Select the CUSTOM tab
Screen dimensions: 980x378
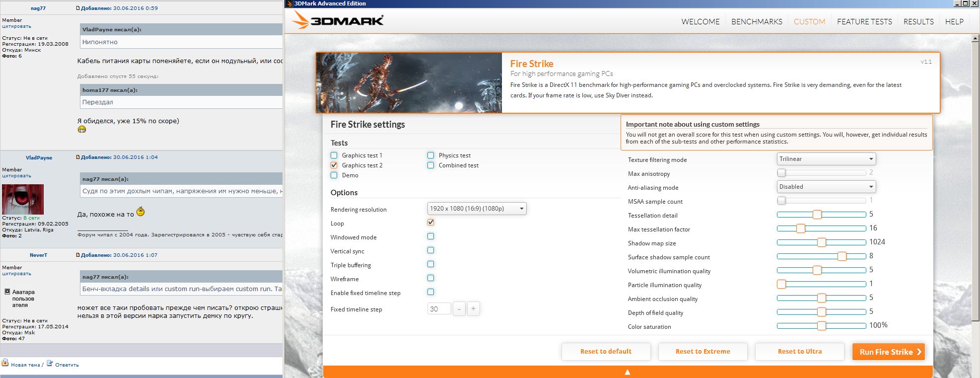click(x=809, y=22)
